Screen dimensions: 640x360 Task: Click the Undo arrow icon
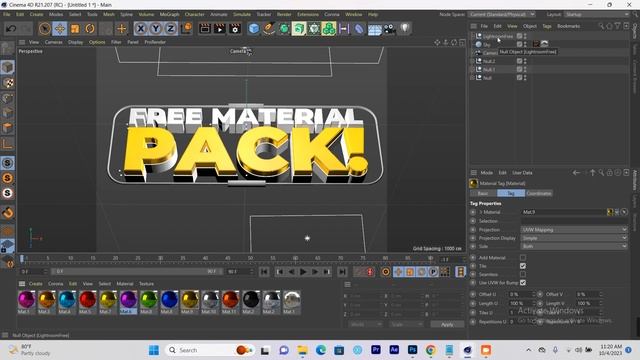[11, 29]
